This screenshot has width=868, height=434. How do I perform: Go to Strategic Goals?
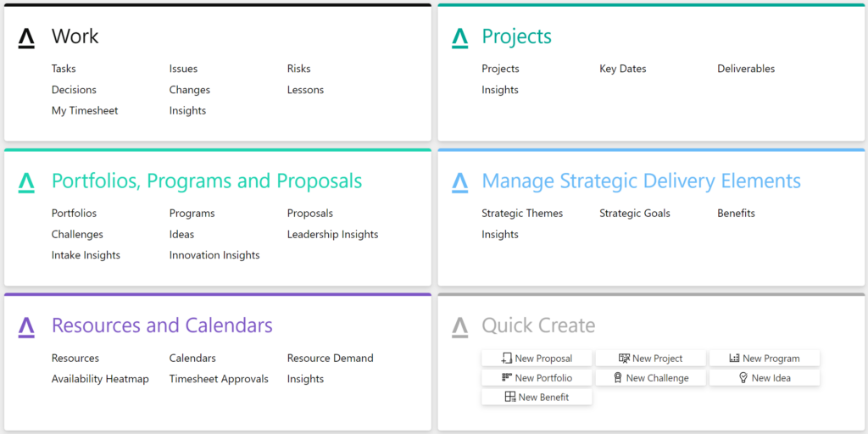tap(634, 213)
